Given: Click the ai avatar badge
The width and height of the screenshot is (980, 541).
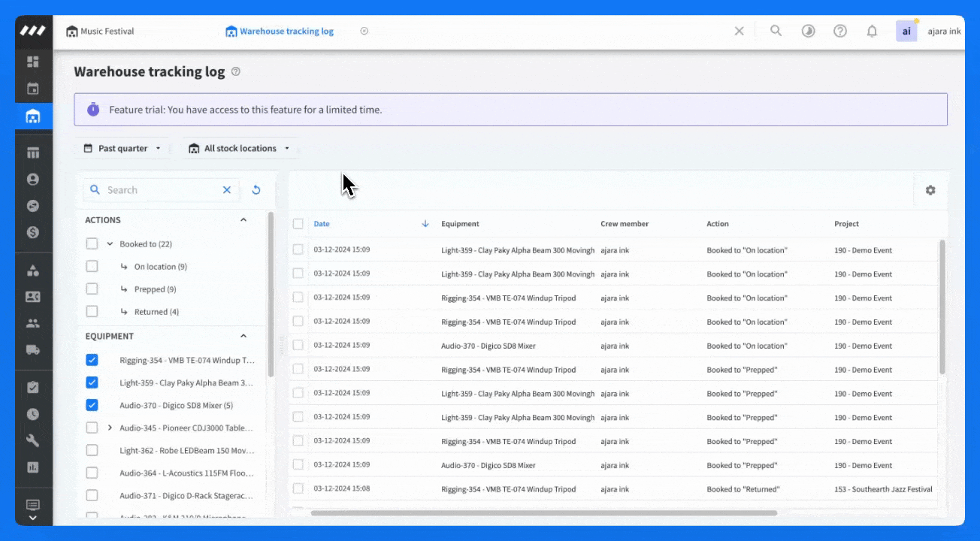Looking at the screenshot, I should pos(906,31).
